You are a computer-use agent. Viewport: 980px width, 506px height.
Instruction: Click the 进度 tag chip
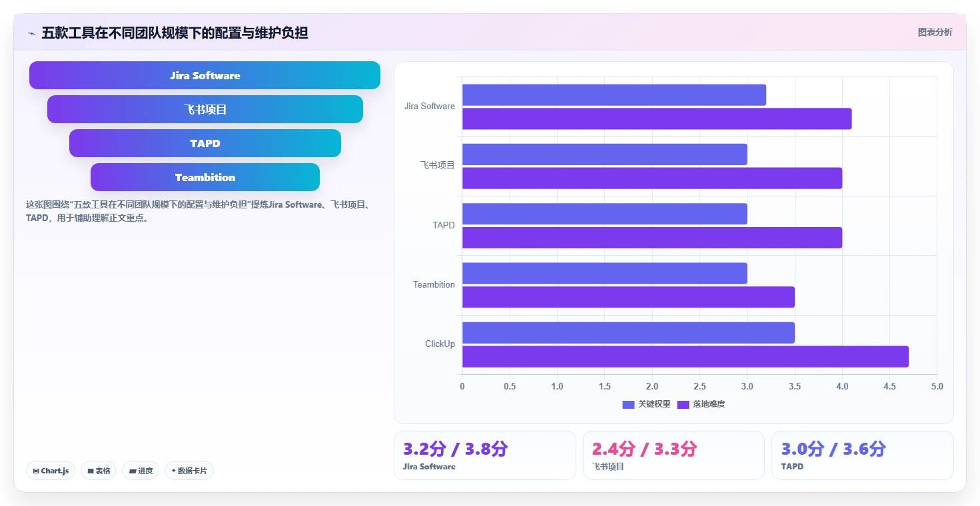pyautogui.click(x=141, y=471)
